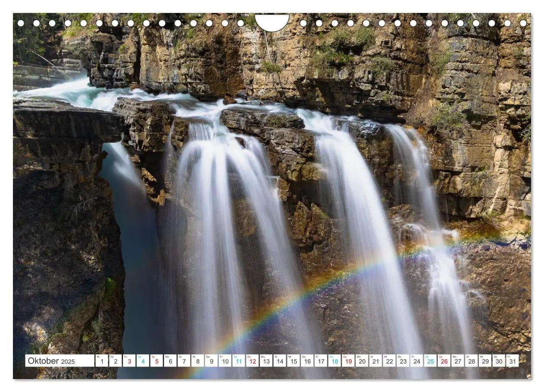
Task: Choose Saturday the 4th date cell
Action: (143, 361)
